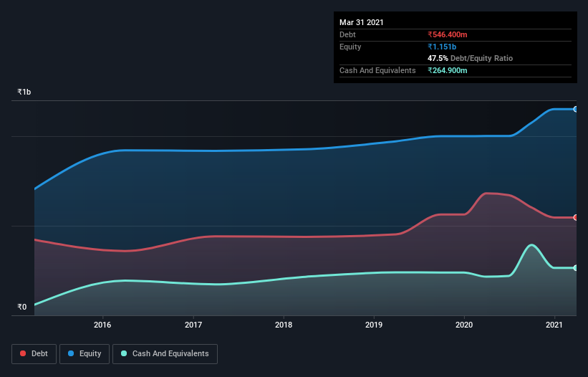The width and height of the screenshot is (588, 377).
Task: Select the Cash endpoint marker on chart
Action: pyautogui.click(x=576, y=268)
